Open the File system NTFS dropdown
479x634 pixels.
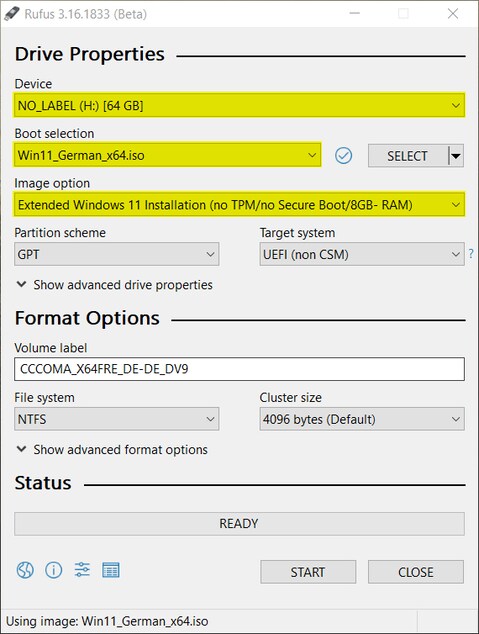coord(117,419)
